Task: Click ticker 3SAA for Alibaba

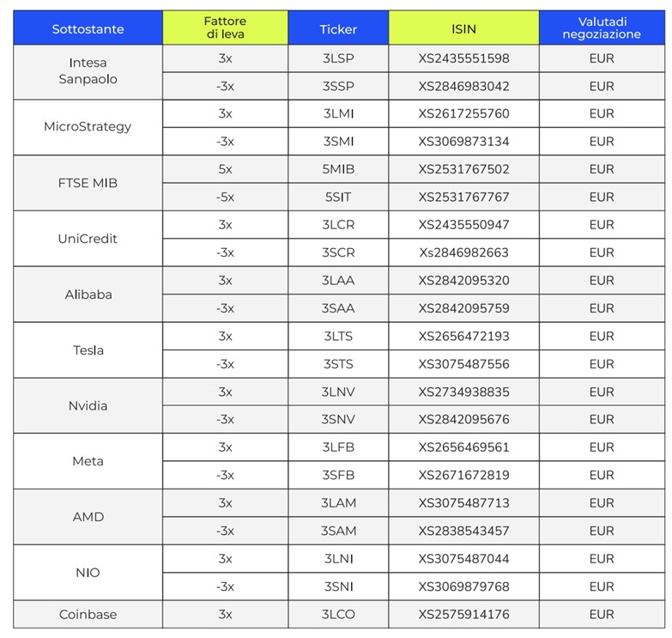Action: point(338,308)
